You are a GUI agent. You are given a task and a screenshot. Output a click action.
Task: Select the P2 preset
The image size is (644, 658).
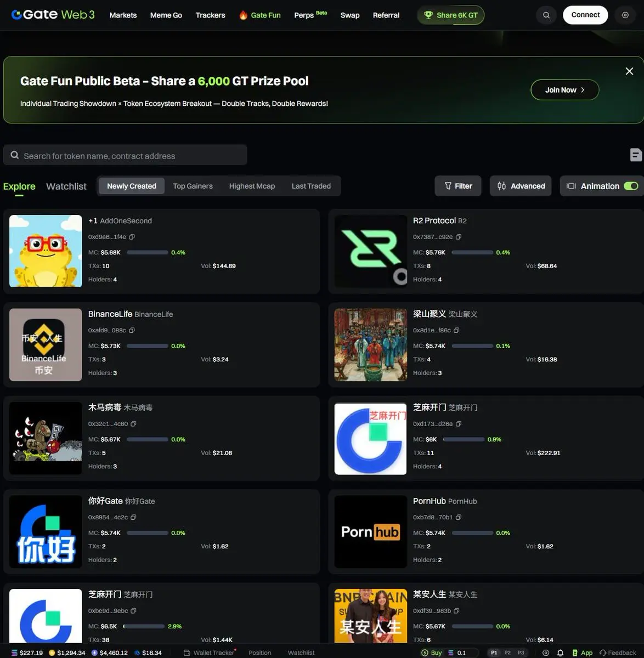[507, 653]
